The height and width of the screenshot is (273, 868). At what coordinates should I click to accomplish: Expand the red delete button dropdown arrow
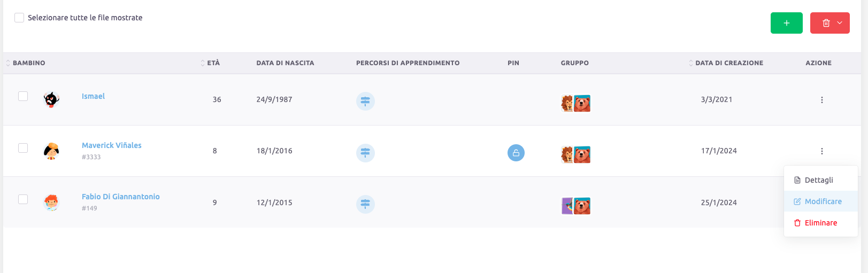tap(840, 23)
